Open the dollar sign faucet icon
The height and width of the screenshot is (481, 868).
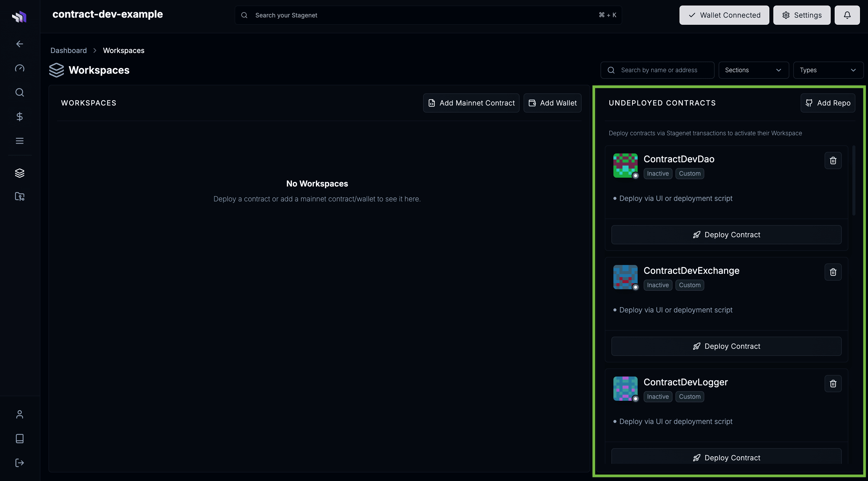coord(19,117)
